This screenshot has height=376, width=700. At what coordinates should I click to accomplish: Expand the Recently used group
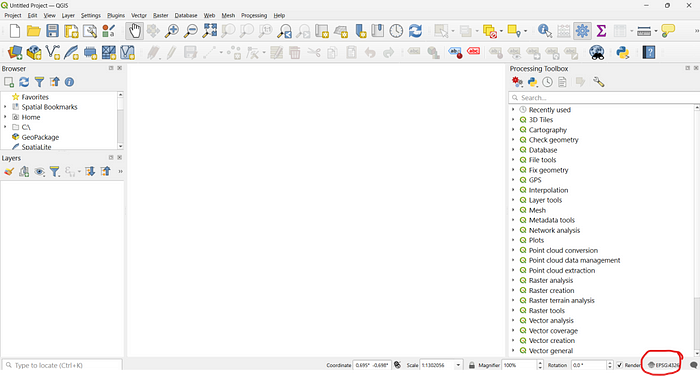point(513,110)
